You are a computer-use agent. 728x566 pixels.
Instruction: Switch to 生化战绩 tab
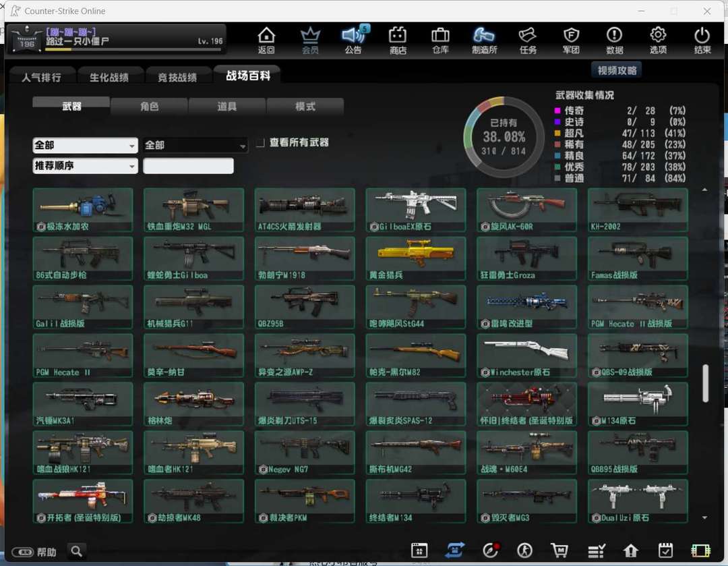109,77
